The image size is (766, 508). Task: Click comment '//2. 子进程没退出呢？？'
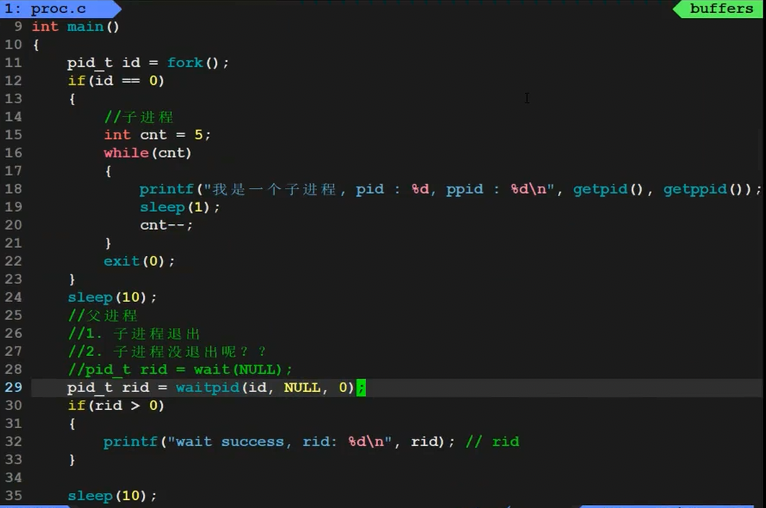point(167,352)
